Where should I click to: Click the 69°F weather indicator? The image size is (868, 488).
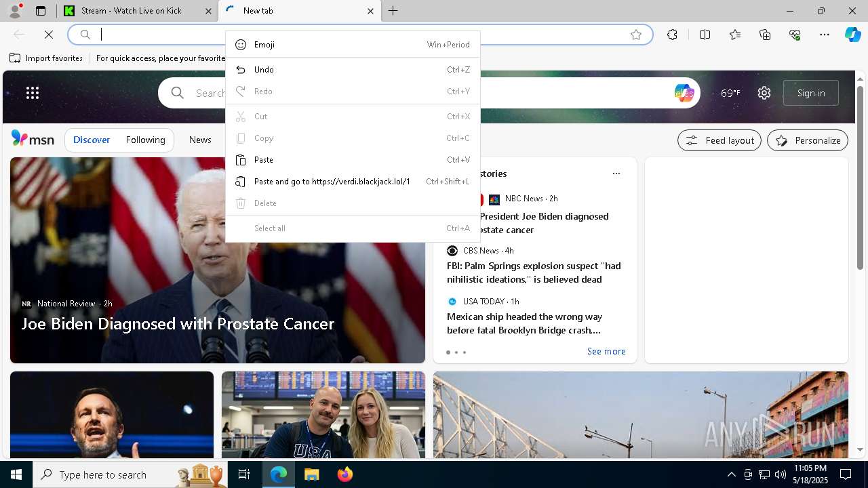tap(730, 93)
